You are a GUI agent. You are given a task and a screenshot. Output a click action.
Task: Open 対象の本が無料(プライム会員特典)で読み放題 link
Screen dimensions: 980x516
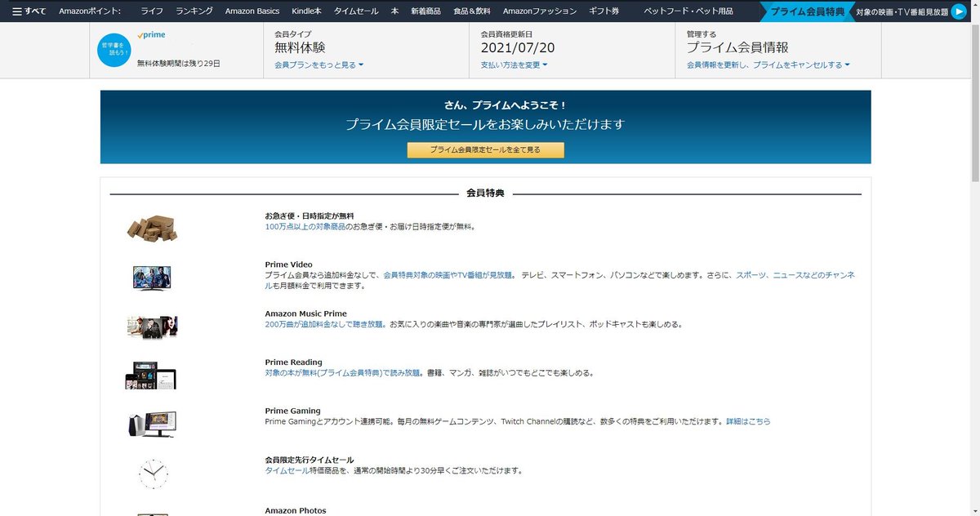[x=343, y=373]
